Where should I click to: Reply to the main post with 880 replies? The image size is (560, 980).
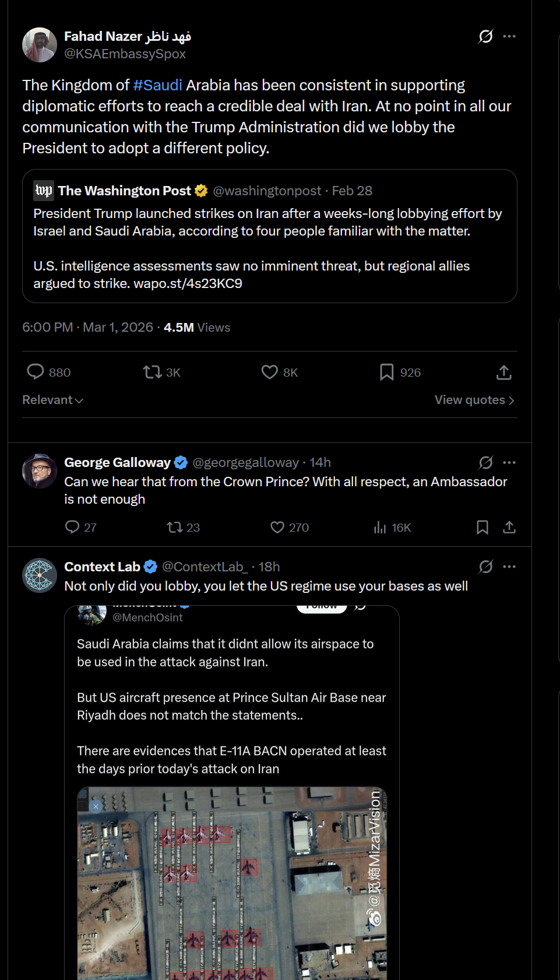(x=36, y=372)
